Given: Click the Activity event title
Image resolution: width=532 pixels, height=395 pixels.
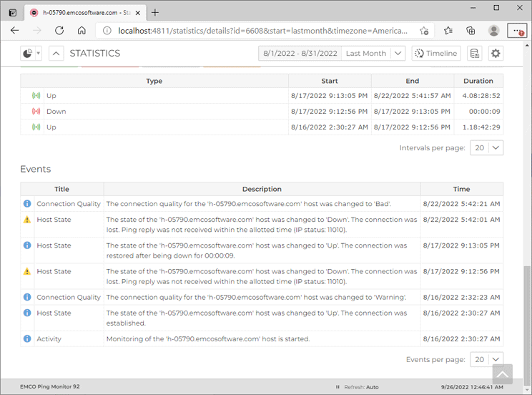Looking at the screenshot, I should point(49,339).
